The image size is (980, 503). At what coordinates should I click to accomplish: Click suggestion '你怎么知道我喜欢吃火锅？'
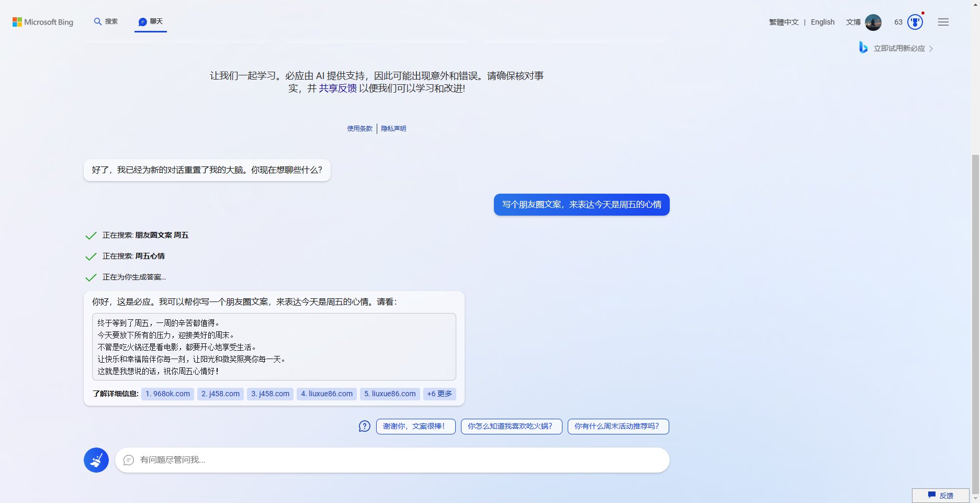pyautogui.click(x=511, y=427)
